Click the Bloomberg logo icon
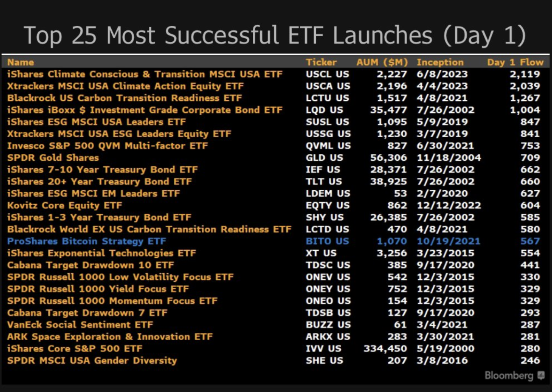 click(541, 375)
